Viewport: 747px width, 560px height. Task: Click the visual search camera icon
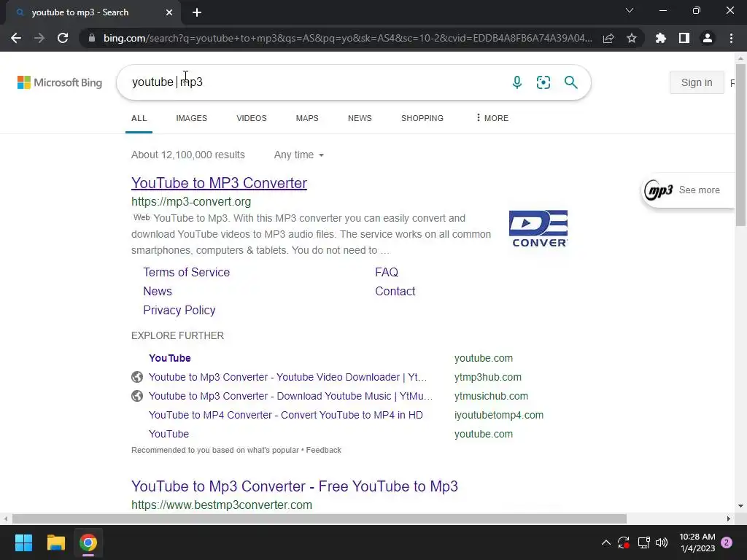click(543, 82)
